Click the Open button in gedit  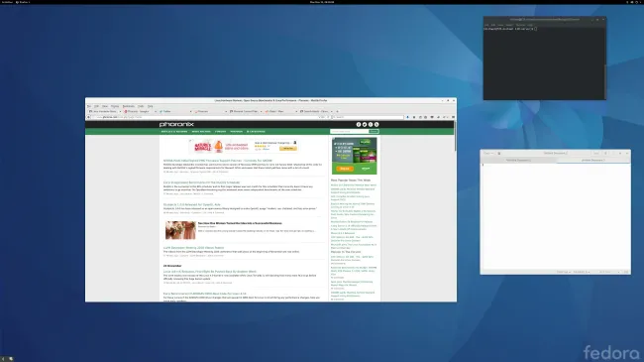488,153
